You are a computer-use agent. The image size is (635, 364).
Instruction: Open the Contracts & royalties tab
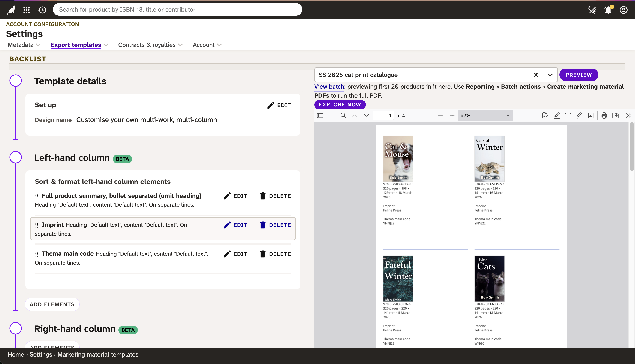(x=147, y=45)
